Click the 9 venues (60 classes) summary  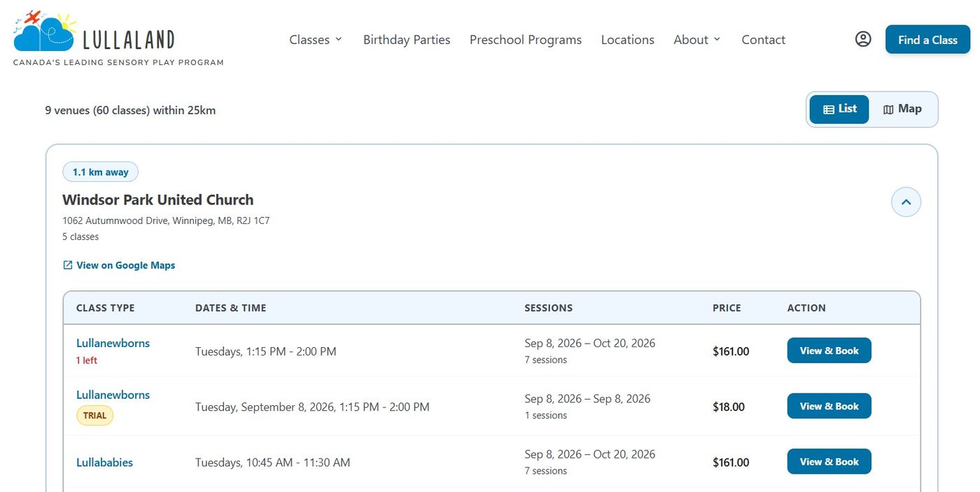pos(130,110)
